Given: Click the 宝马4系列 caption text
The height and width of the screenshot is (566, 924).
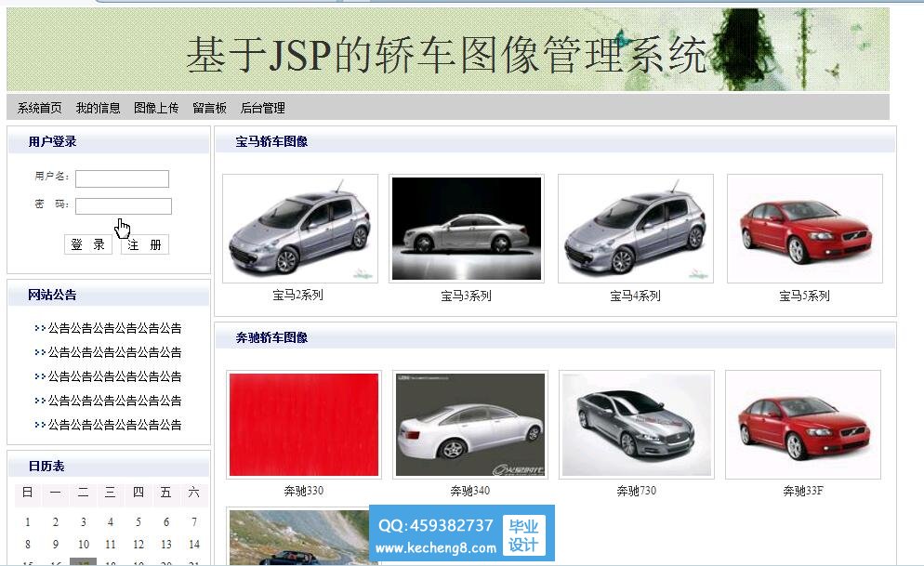Looking at the screenshot, I should click(635, 296).
